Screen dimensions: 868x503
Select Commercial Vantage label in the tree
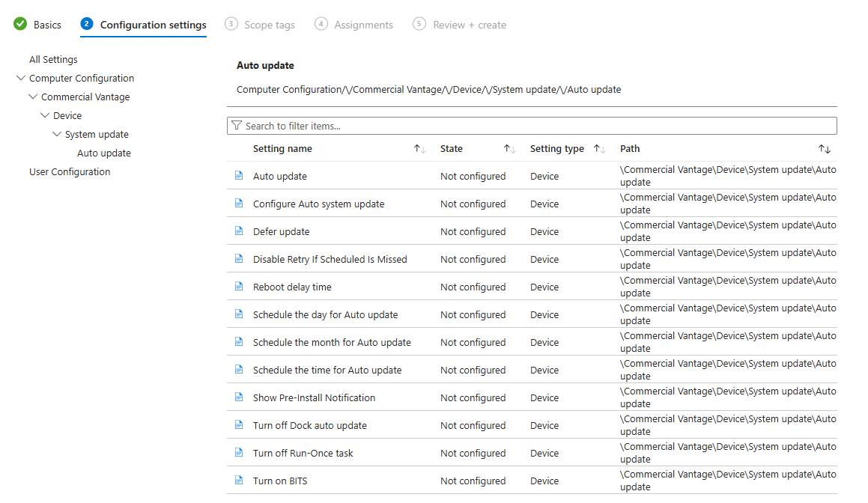[x=85, y=97]
